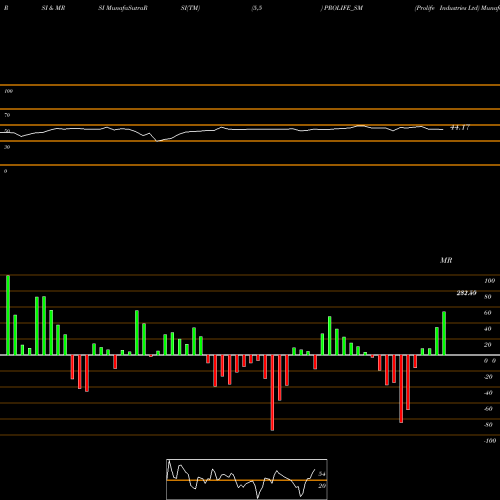Click the 'SI & MR' header text
Viewport: 500px width, 500px height.
pos(53,8)
